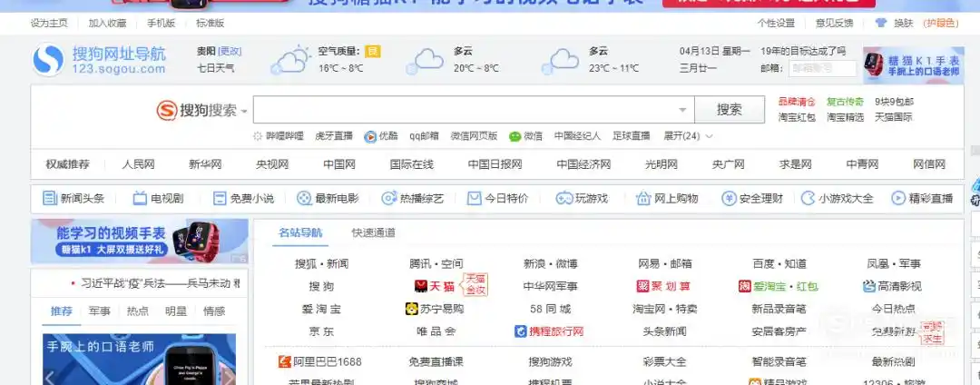The height and width of the screenshot is (385, 980).
Task: Select the 军事 news tab
Action: (x=100, y=311)
